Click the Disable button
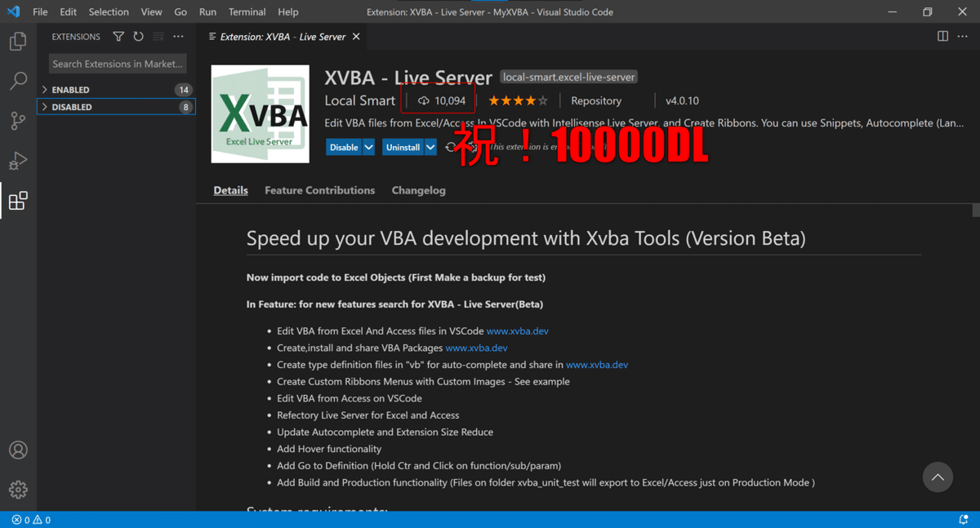 pos(344,148)
